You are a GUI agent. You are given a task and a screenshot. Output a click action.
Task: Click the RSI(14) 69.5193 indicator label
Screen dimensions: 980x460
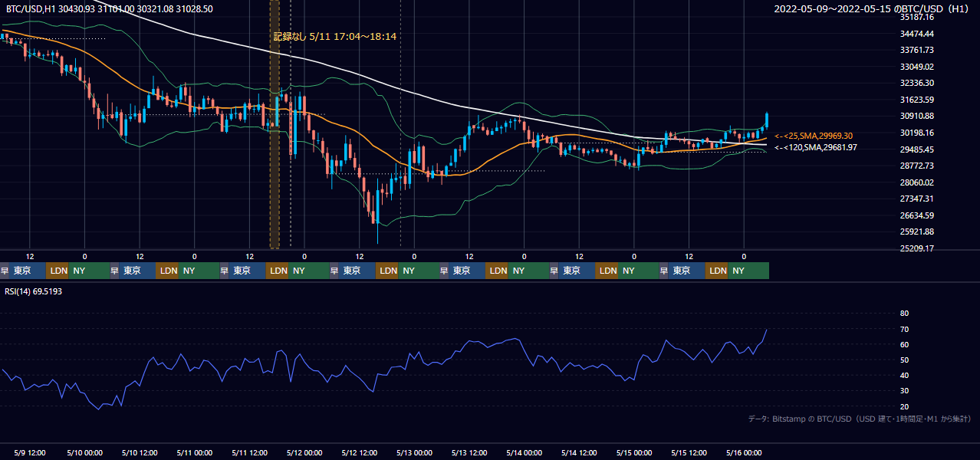click(x=34, y=291)
